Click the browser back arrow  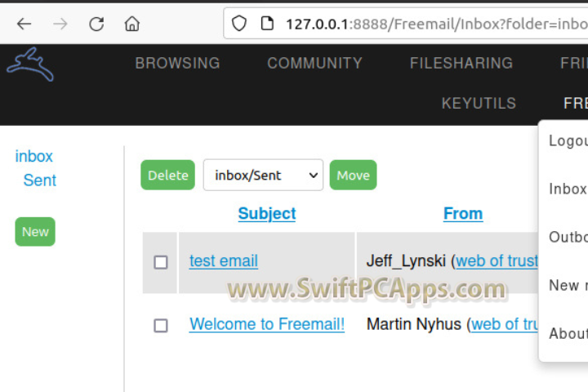pos(24,24)
